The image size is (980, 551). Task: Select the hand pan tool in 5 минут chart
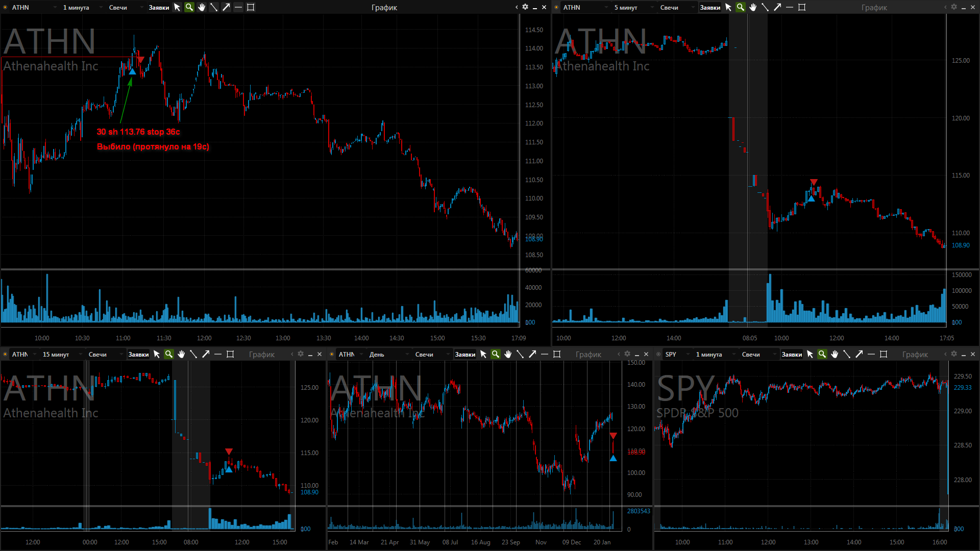click(x=753, y=7)
